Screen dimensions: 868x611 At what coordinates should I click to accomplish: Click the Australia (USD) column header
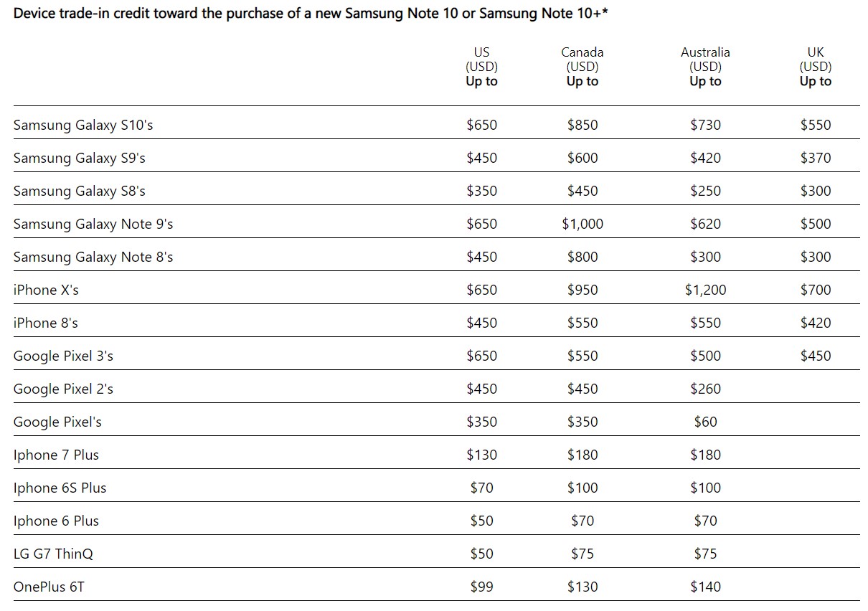pos(705,67)
